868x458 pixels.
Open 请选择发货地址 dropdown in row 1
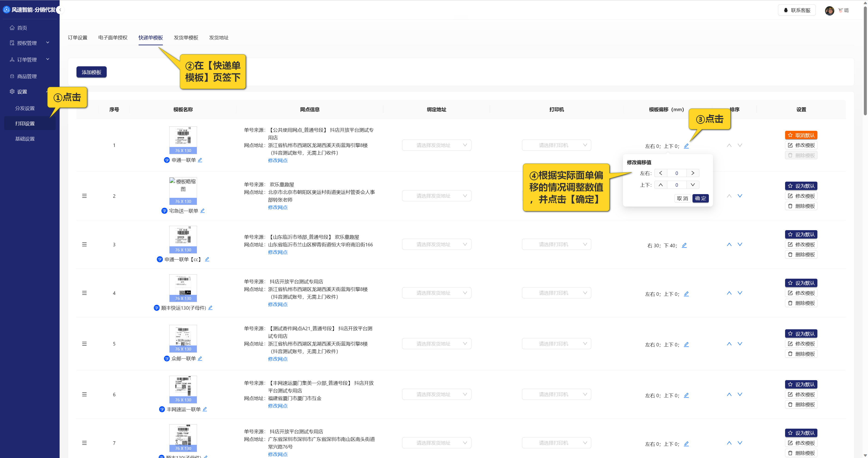pos(436,145)
